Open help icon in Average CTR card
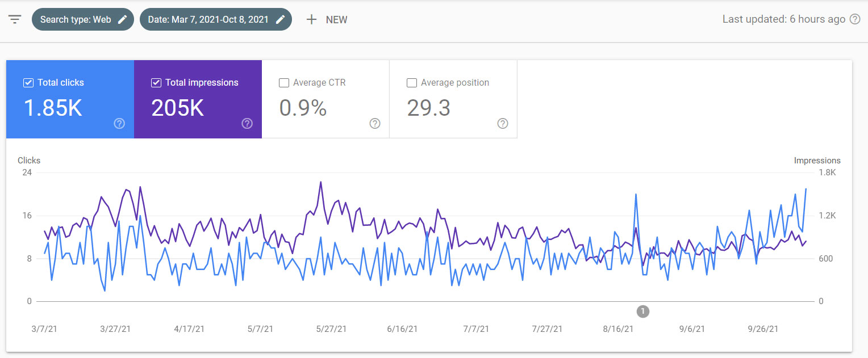This screenshot has height=358, width=868. pos(375,123)
